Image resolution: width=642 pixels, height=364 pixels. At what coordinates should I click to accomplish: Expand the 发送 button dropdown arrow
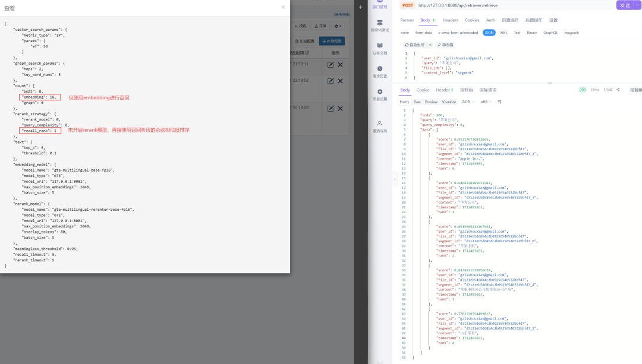click(x=637, y=5)
